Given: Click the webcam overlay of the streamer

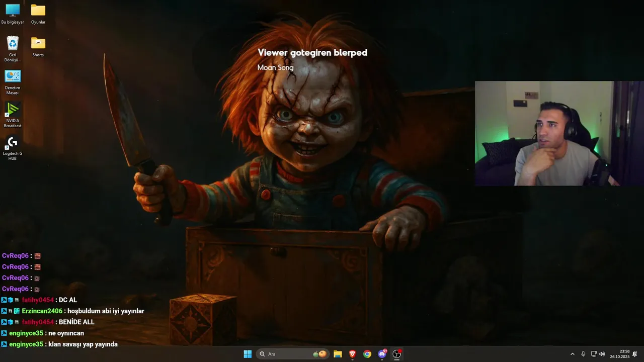Looking at the screenshot, I should pos(559,134).
